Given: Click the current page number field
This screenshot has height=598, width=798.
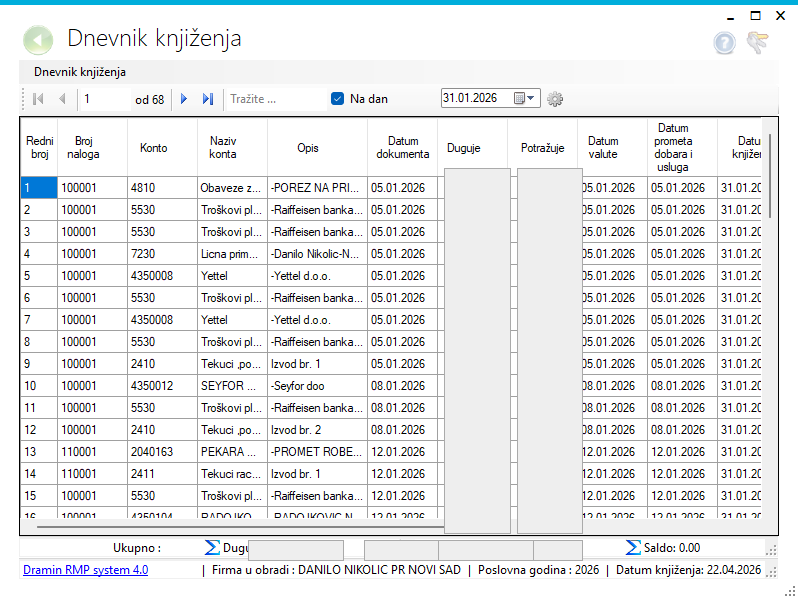Looking at the screenshot, I should point(104,99).
